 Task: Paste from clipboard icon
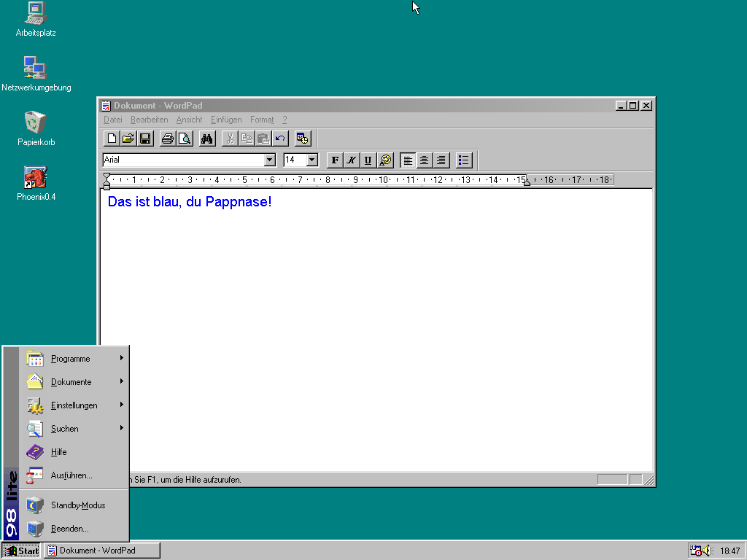263,139
